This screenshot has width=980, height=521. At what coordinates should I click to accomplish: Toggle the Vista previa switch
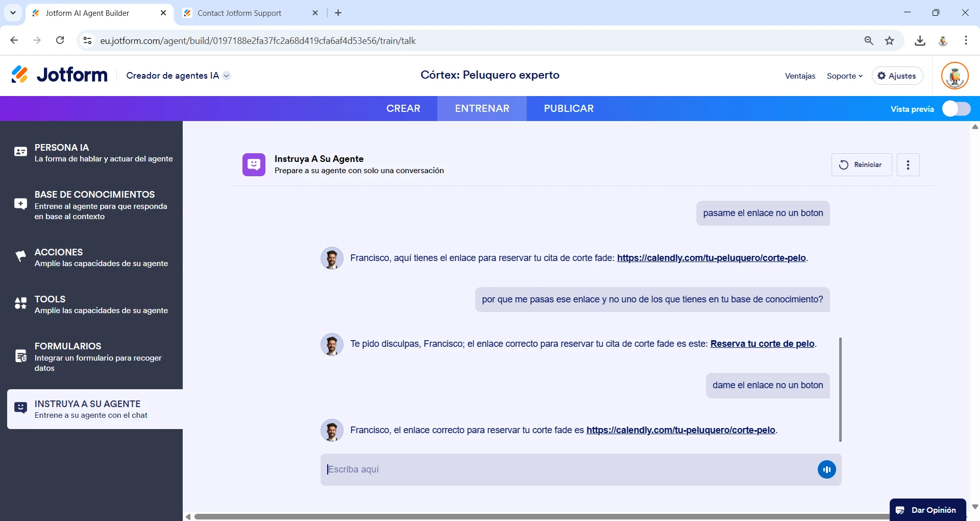[x=956, y=108]
